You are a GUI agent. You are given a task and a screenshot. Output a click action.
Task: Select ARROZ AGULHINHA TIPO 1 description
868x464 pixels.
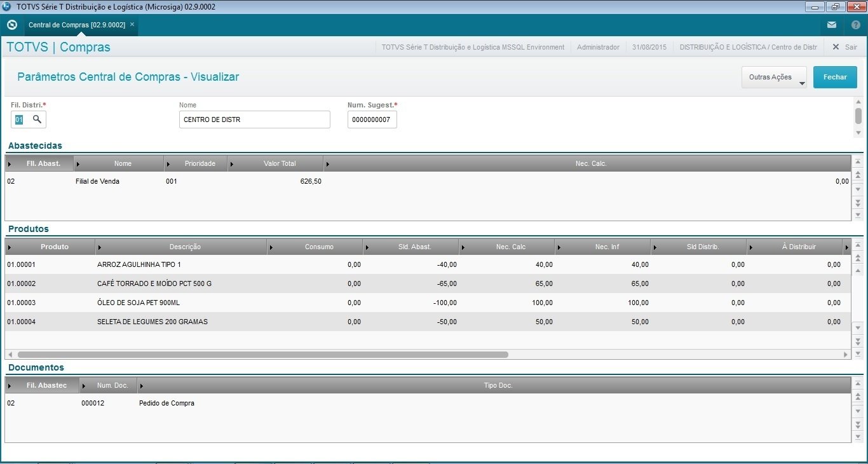point(139,264)
